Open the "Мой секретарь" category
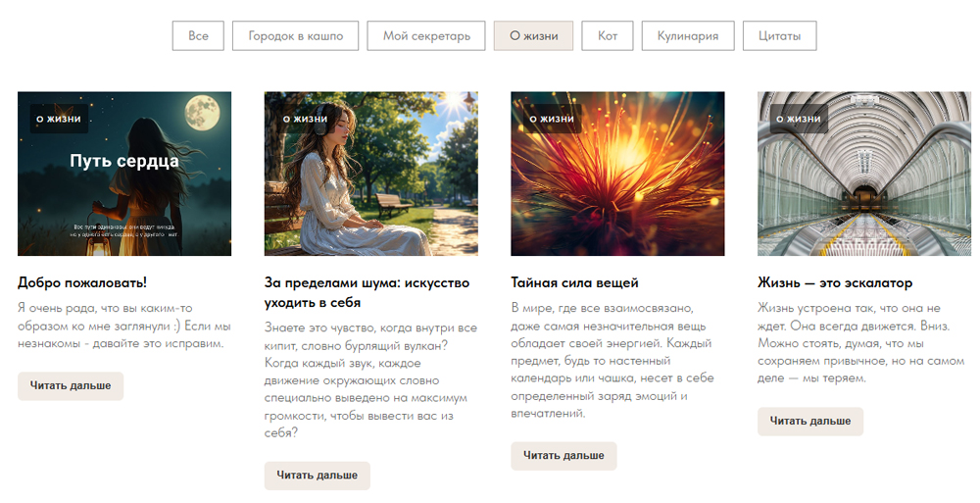Screen dimensions: 980x503 (x=426, y=35)
